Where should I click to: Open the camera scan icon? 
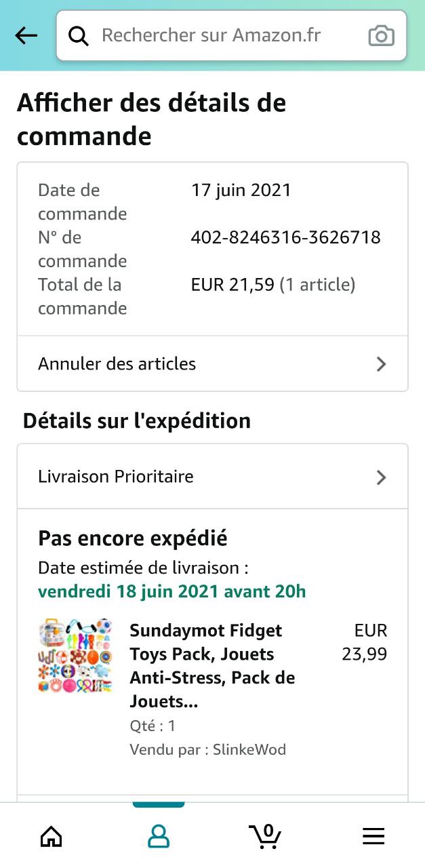381,36
